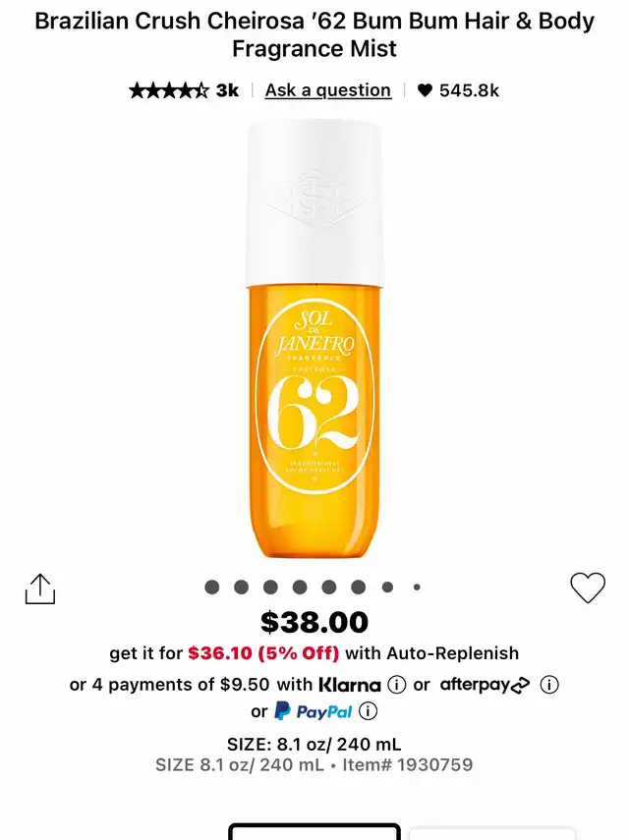This screenshot has width=629, height=840.
Task: Select the outlined size option at bottom
Action: pyautogui.click(x=314, y=831)
